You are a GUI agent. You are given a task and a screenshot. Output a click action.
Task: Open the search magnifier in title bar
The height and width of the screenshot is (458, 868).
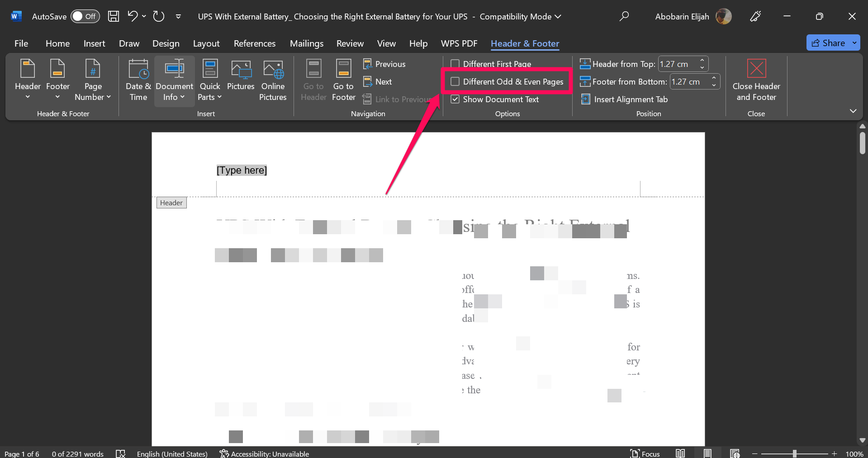click(x=624, y=17)
